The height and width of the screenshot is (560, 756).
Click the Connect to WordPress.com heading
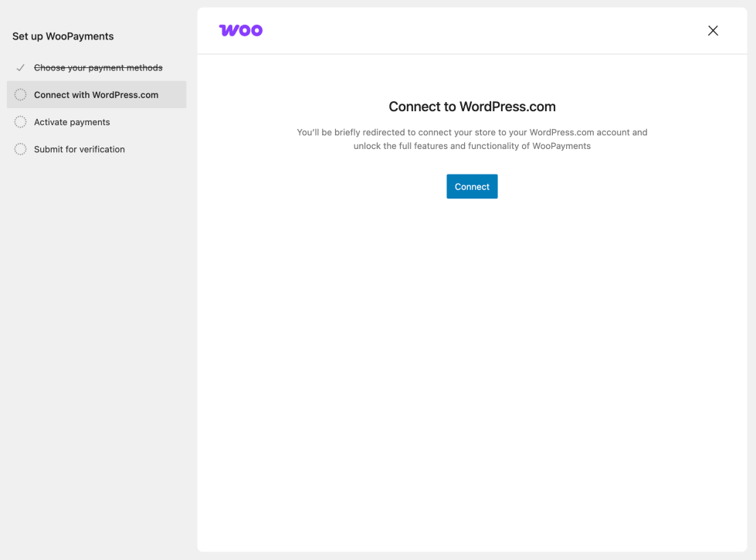tap(472, 107)
